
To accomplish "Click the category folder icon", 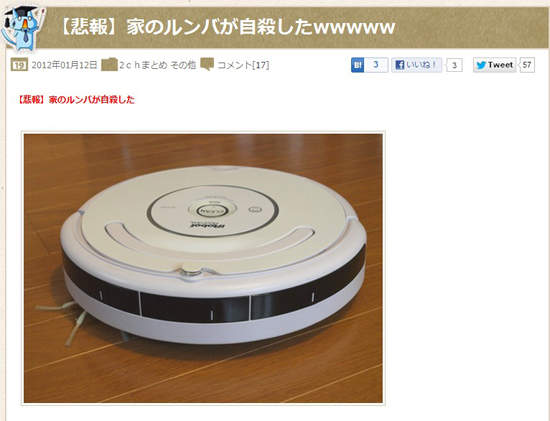I will point(109,65).
